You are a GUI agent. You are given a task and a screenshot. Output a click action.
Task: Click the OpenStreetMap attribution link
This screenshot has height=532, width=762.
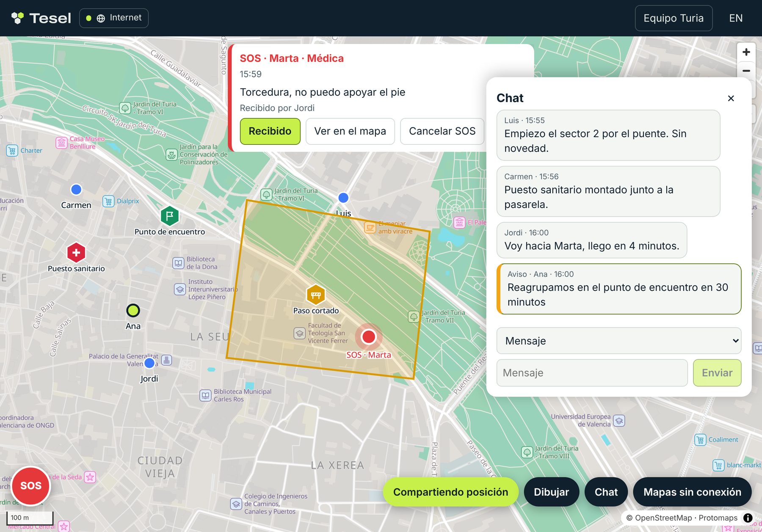tap(663, 518)
